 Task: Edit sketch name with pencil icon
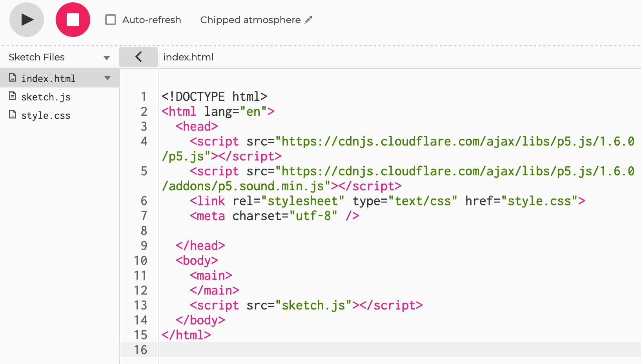click(309, 20)
